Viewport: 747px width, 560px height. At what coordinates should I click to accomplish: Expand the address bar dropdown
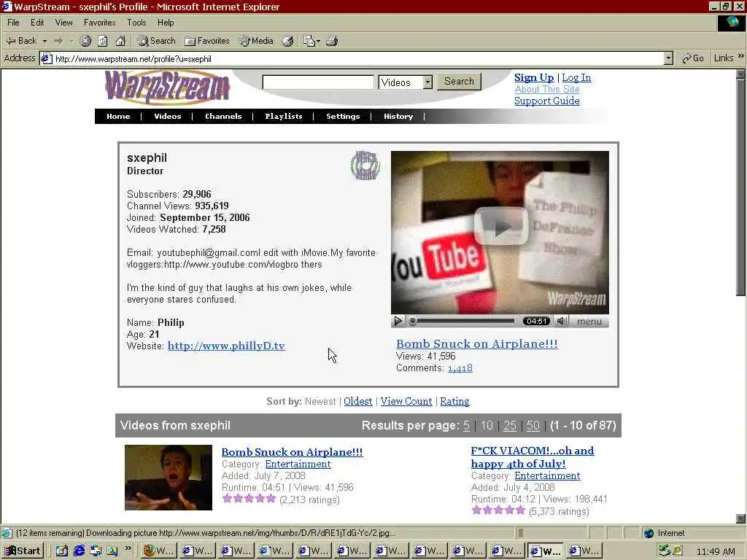[x=668, y=58]
